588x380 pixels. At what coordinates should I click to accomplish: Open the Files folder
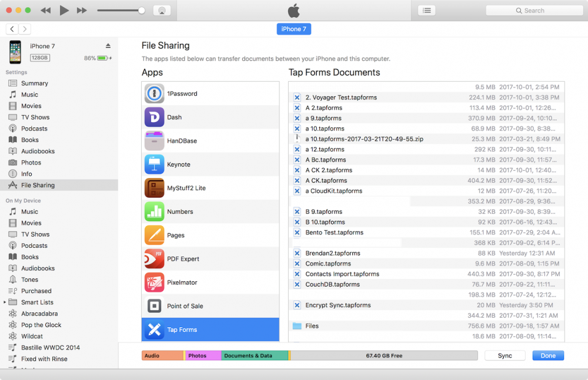426,326
